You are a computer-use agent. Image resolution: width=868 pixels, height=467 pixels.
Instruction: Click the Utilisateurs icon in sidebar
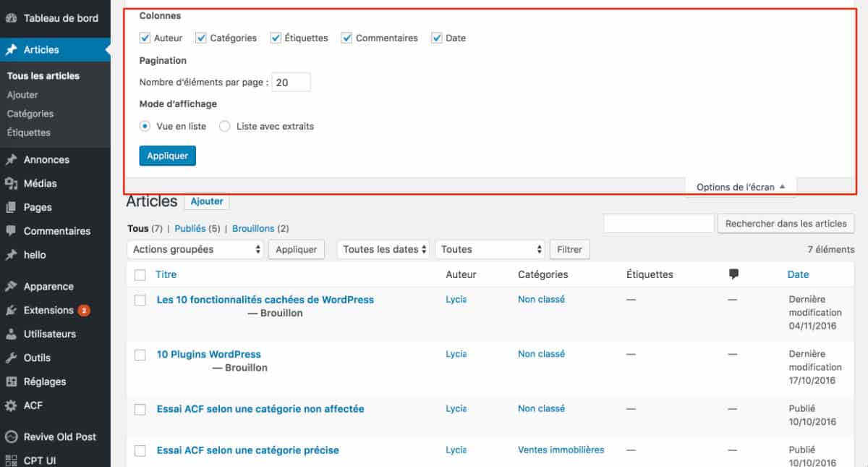pos(11,334)
